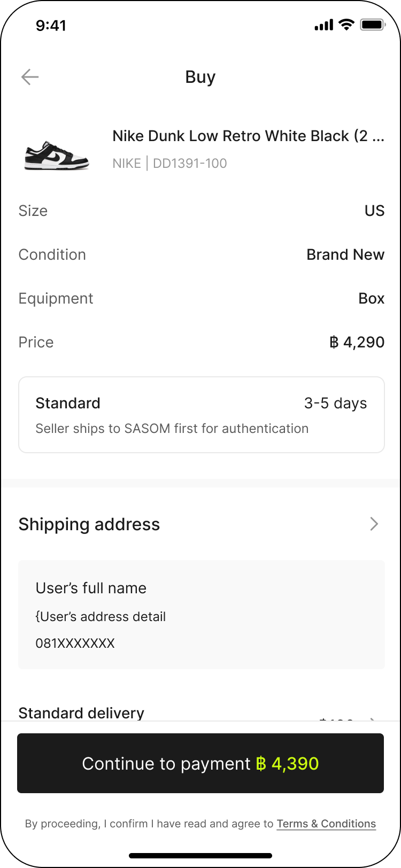
Task: Tap the US size value
Action: pos(374,211)
